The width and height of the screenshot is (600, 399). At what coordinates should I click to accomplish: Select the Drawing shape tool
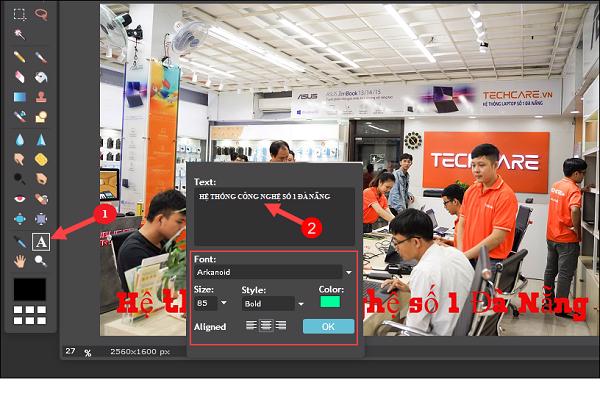(x=41, y=117)
